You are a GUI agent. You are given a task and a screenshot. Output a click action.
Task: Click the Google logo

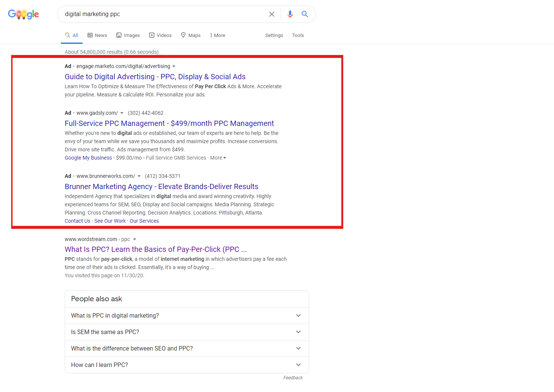[x=24, y=14]
